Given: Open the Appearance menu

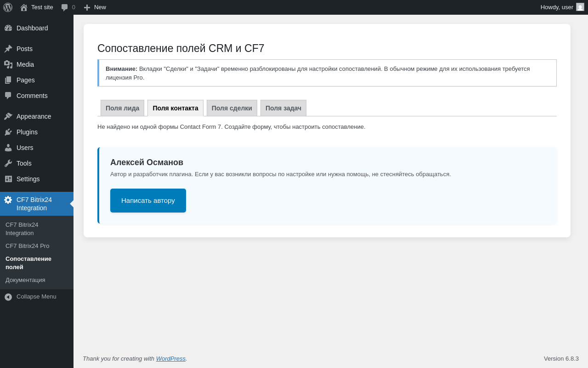Looking at the screenshot, I should click(37, 116).
